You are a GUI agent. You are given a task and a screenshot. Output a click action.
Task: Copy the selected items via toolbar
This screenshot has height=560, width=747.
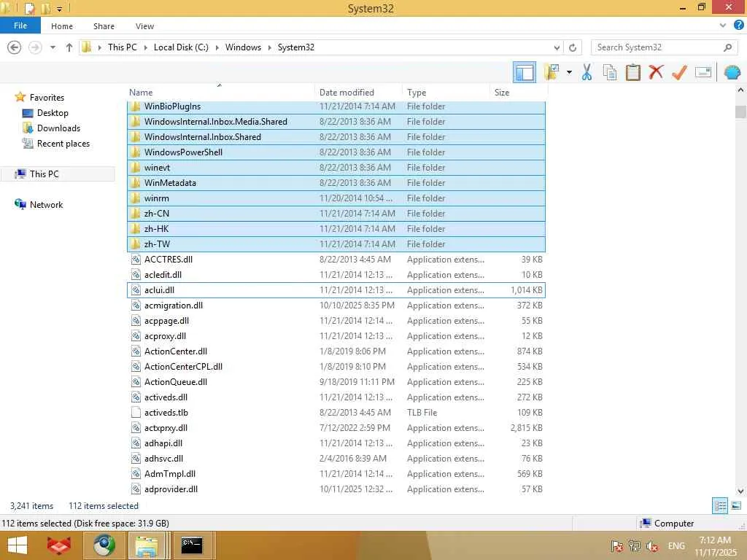pos(610,72)
